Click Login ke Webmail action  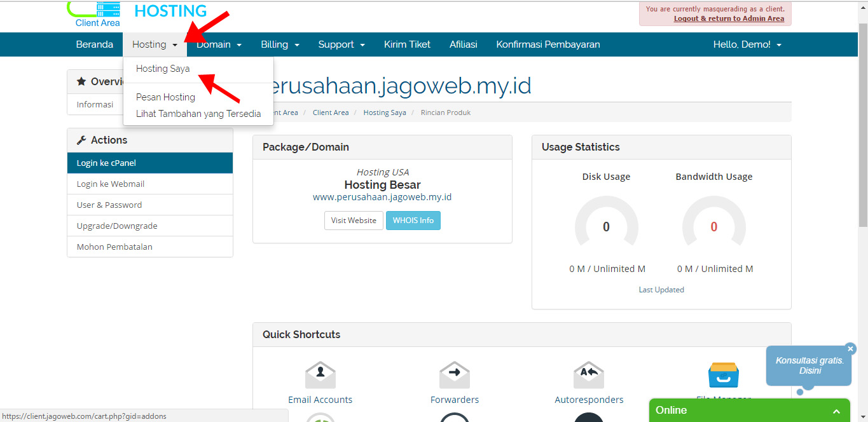pos(150,184)
